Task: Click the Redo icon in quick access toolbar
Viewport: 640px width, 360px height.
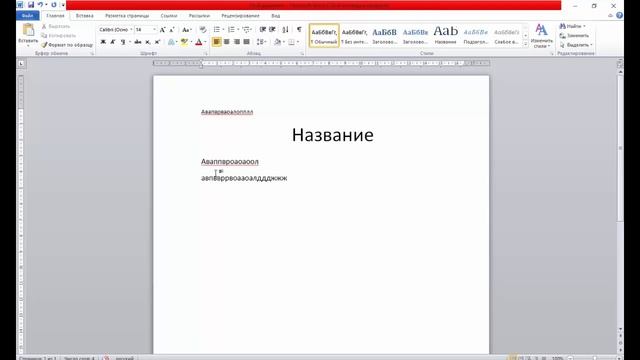Action: [53, 5]
